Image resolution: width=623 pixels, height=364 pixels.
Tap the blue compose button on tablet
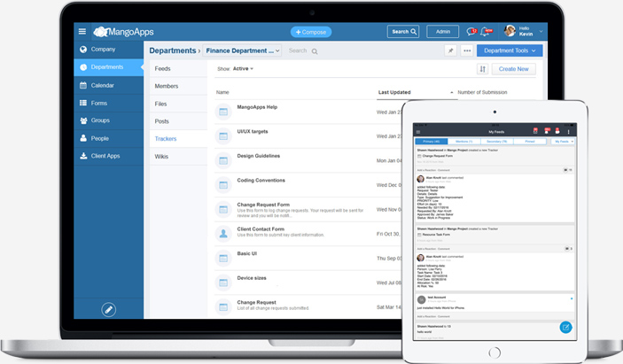tap(565, 327)
